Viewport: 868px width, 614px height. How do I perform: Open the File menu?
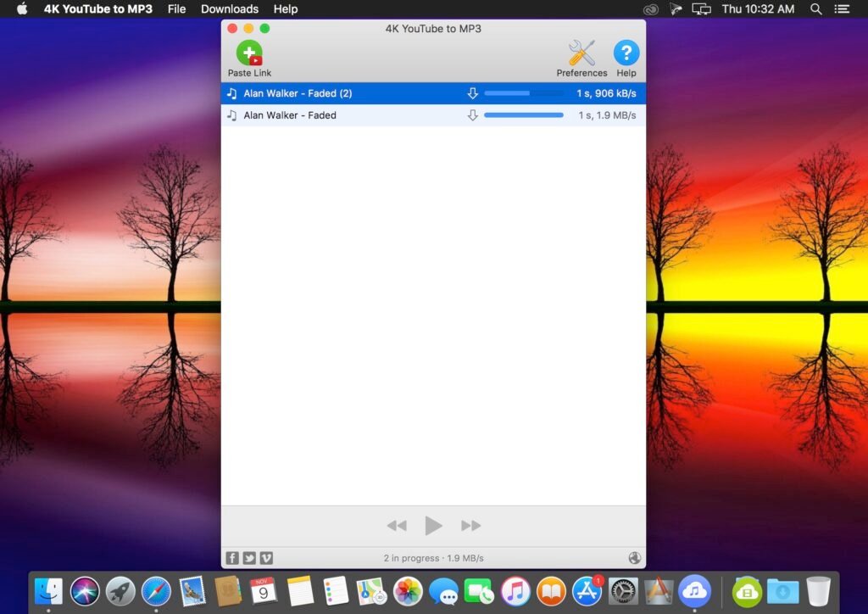click(176, 9)
